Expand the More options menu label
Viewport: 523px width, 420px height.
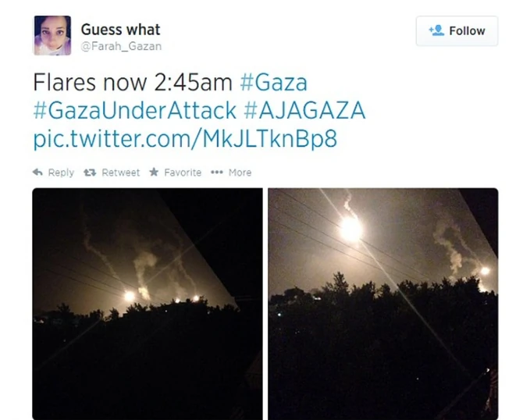(x=240, y=173)
